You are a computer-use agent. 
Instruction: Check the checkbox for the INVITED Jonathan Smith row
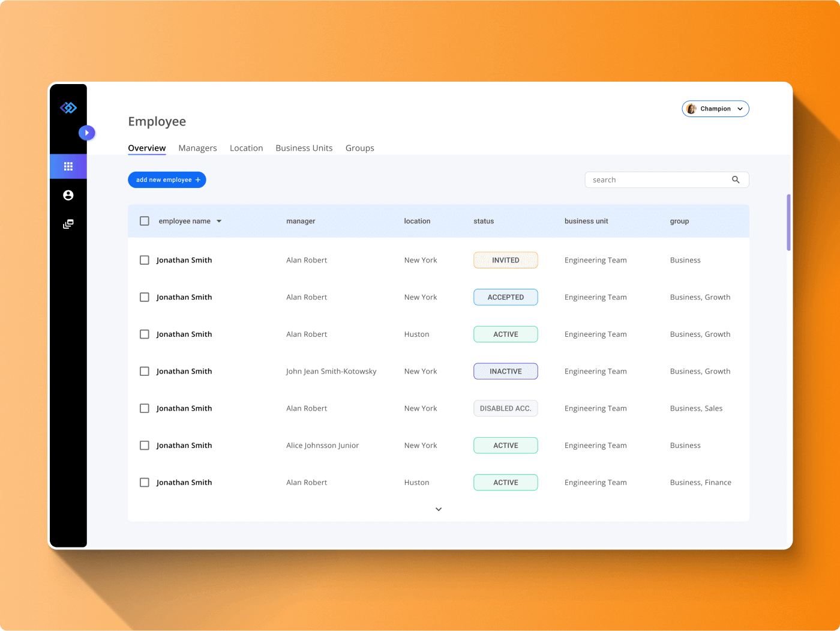click(145, 260)
